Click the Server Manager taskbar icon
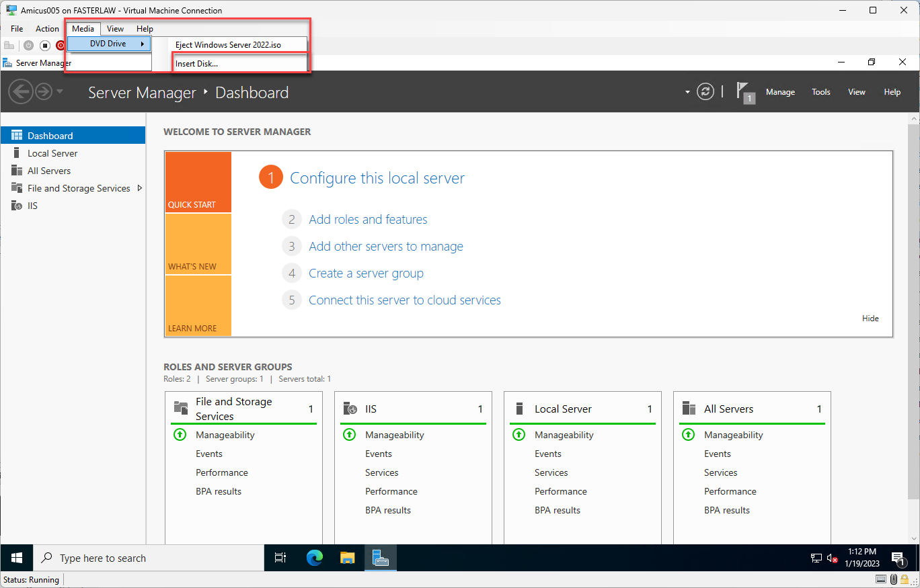920x588 pixels. click(381, 558)
